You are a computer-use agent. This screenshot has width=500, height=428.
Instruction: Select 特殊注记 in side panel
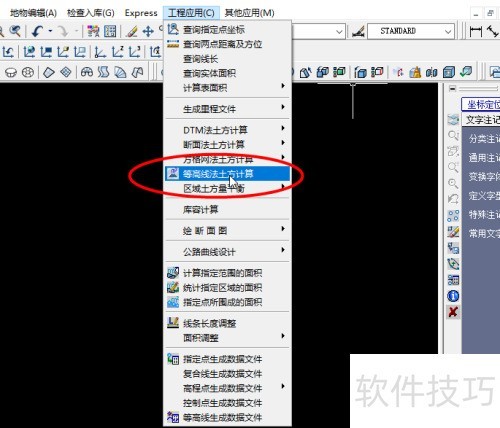coord(484,214)
